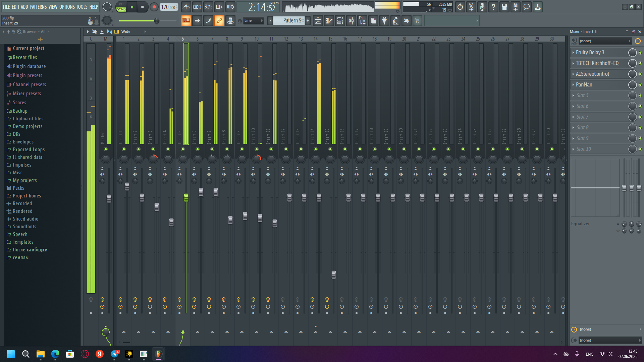The width and height of the screenshot is (644, 362).
Task: Open the plugin picker plug icon
Action: coord(384,21)
